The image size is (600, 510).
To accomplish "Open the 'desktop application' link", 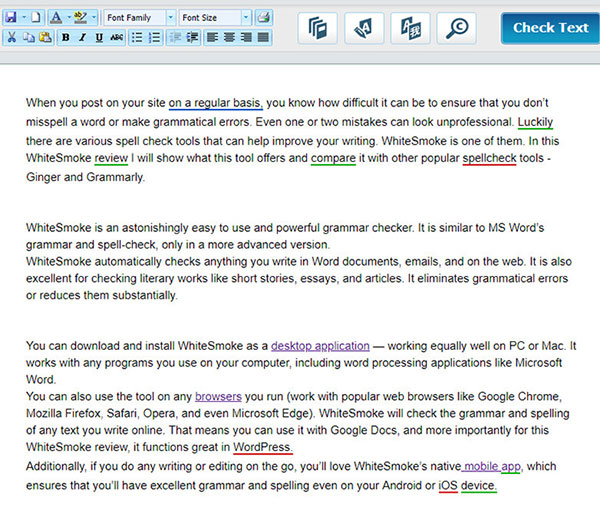I will pyautogui.click(x=320, y=346).
